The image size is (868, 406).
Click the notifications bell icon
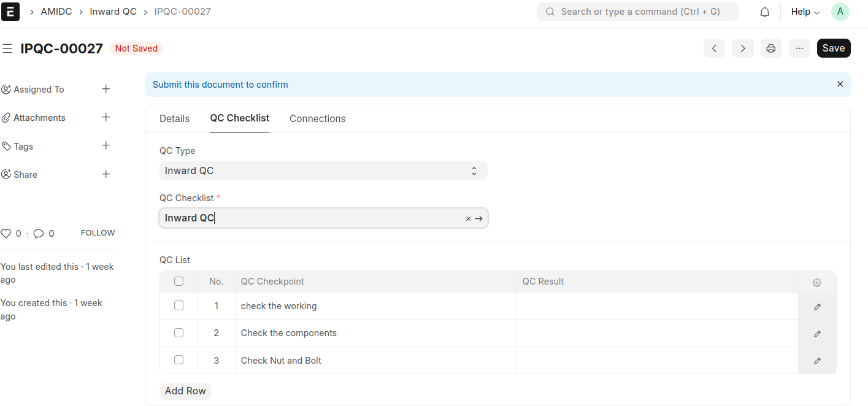pos(764,12)
